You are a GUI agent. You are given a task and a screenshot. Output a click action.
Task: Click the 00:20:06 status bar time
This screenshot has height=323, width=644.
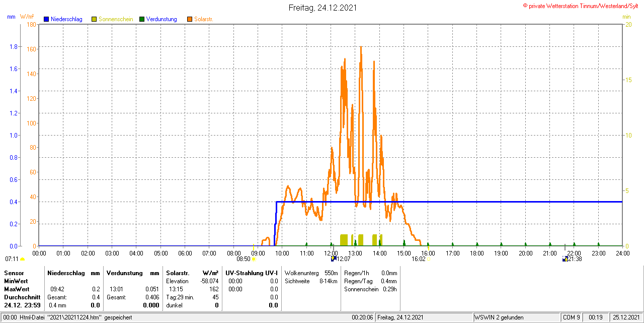point(362,317)
